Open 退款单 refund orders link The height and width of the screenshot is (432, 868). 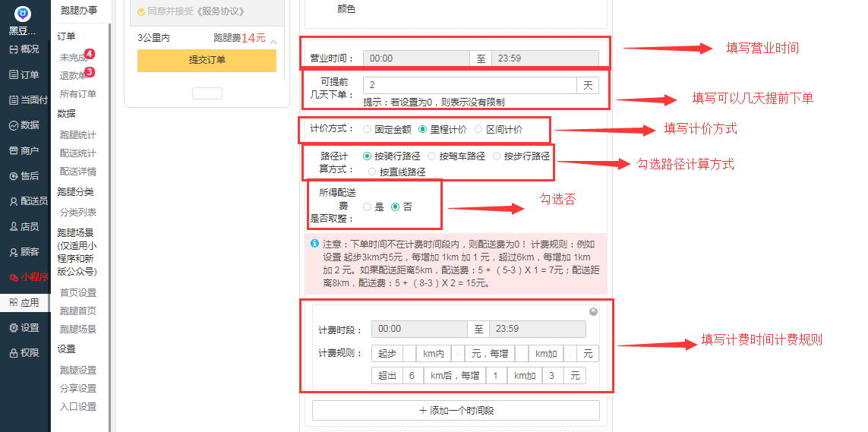pos(73,76)
